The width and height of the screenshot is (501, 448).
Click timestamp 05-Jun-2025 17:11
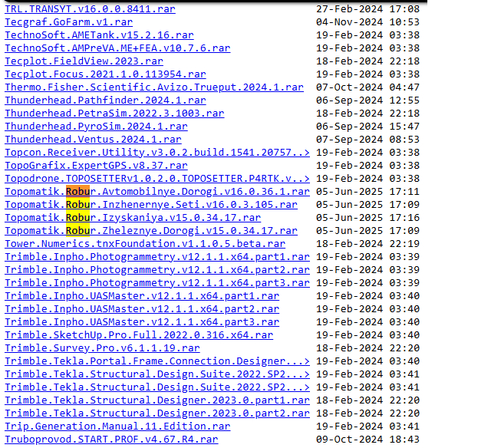click(368, 192)
